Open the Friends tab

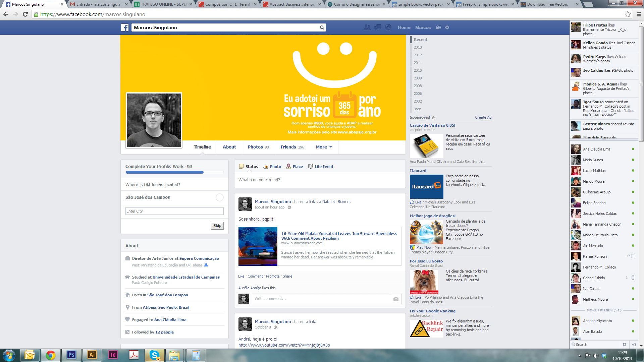coord(292,147)
